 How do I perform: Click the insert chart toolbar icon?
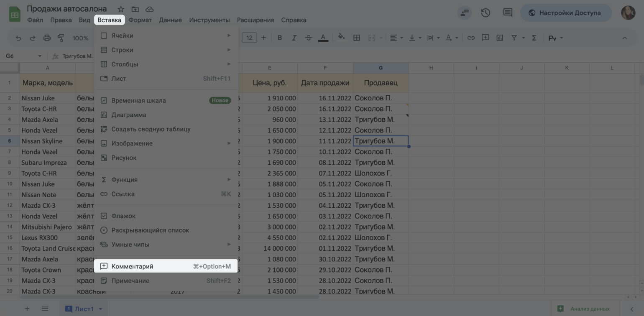[500, 38]
